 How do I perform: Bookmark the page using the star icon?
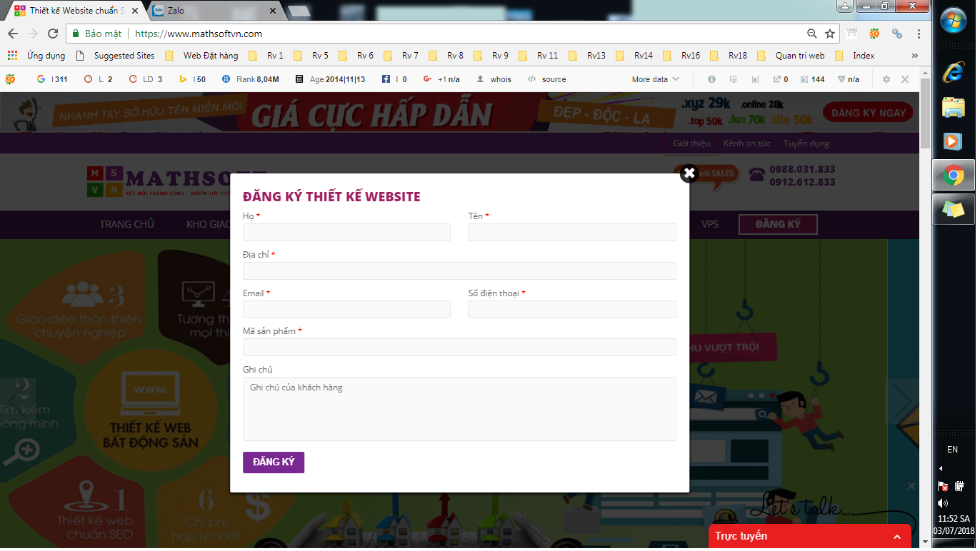(x=830, y=34)
